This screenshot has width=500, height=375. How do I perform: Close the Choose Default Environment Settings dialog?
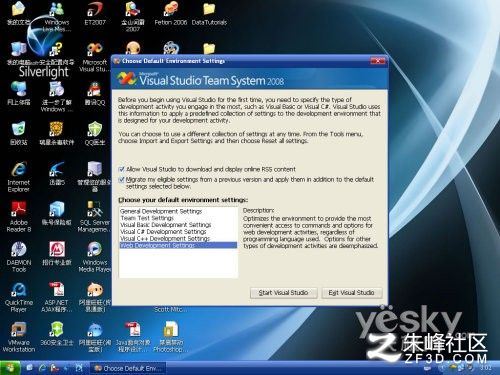coord(378,61)
